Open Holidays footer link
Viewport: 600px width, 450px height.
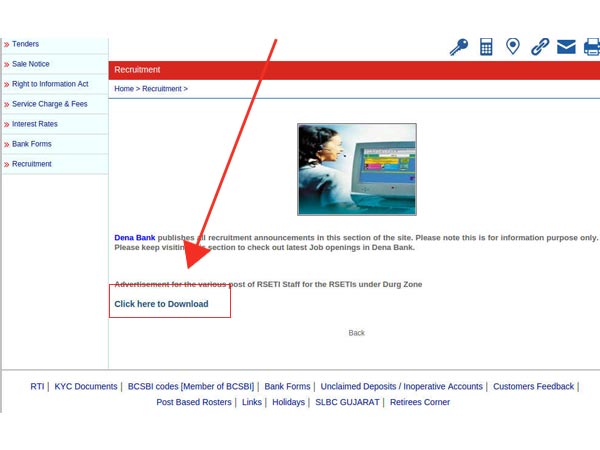tap(289, 402)
